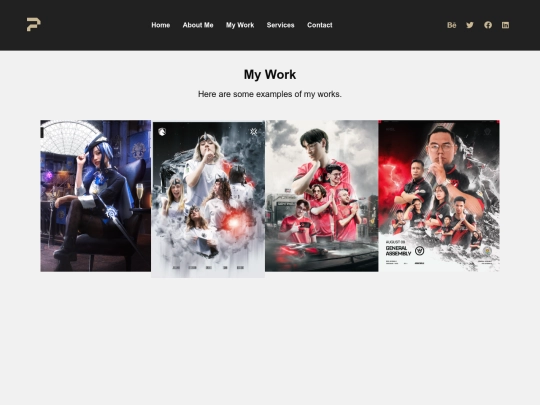Click 'Here are some examples of my works.' text

tap(270, 94)
